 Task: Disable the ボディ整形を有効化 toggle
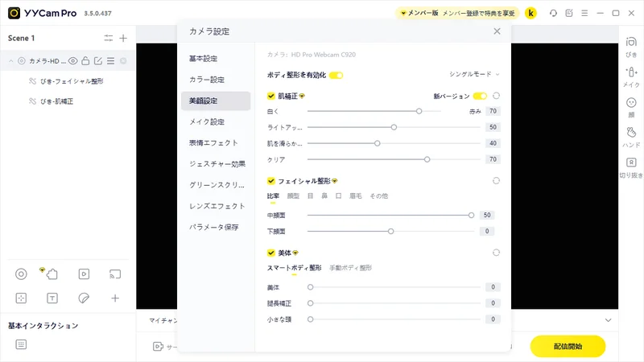336,75
